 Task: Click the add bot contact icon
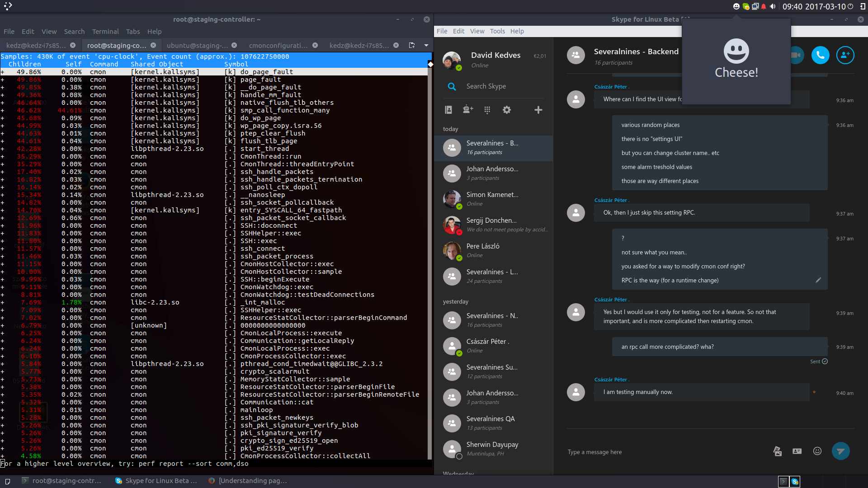tap(468, 109)
